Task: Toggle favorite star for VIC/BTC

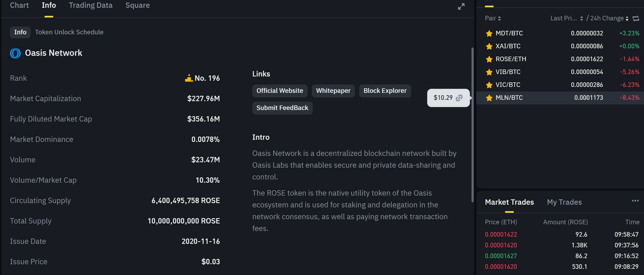Action: point(489,85)
